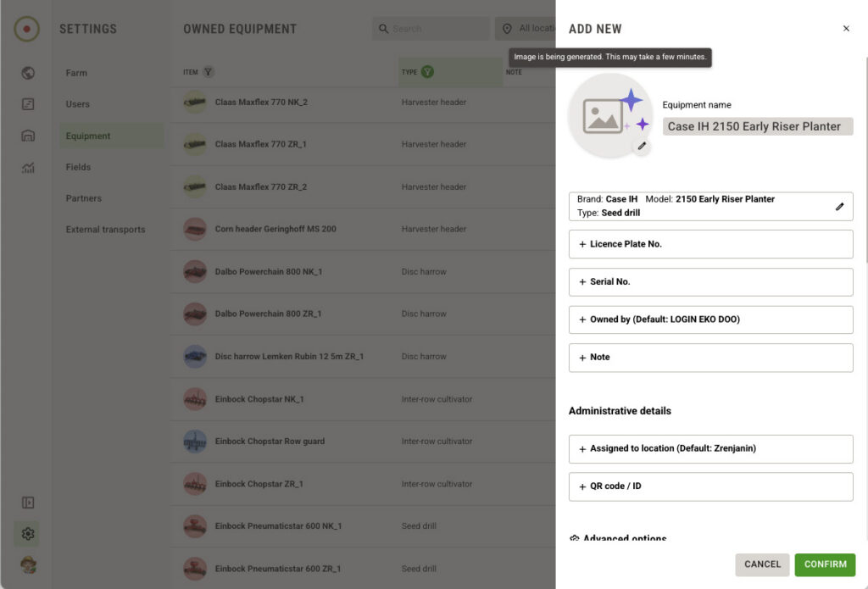Screen dimensions: 868x589
Task: Open the All locations dropdown
Action: coord(527,28)
